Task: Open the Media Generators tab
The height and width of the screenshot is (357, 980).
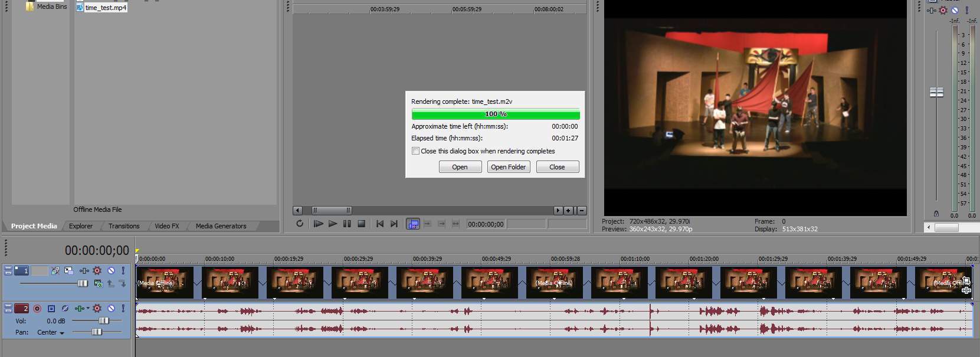Action: (221, 226)
